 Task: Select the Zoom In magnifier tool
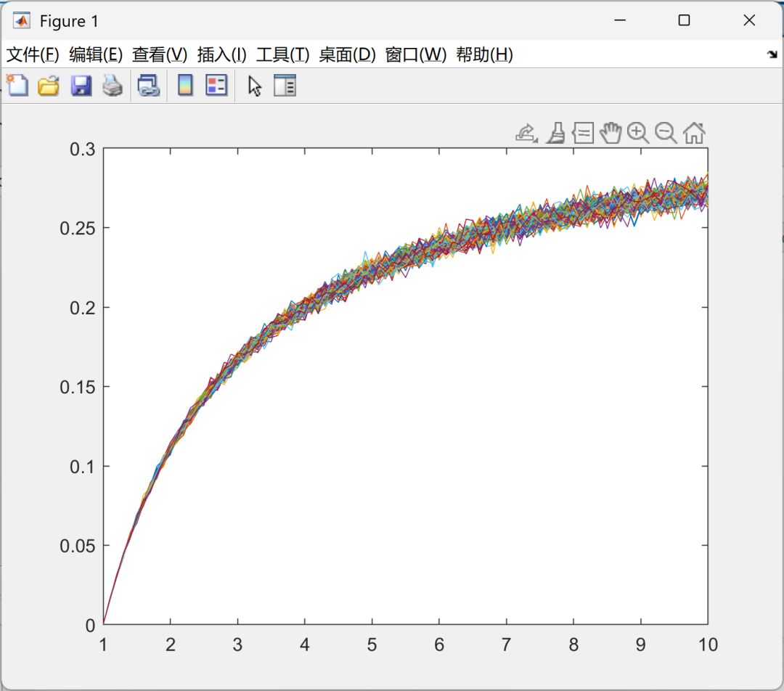coord(638,133)
